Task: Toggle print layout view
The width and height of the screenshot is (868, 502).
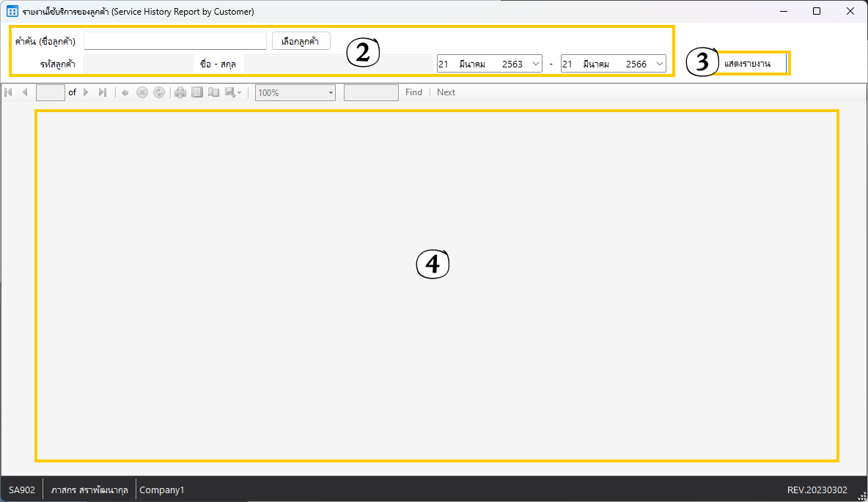Action: 197,92
